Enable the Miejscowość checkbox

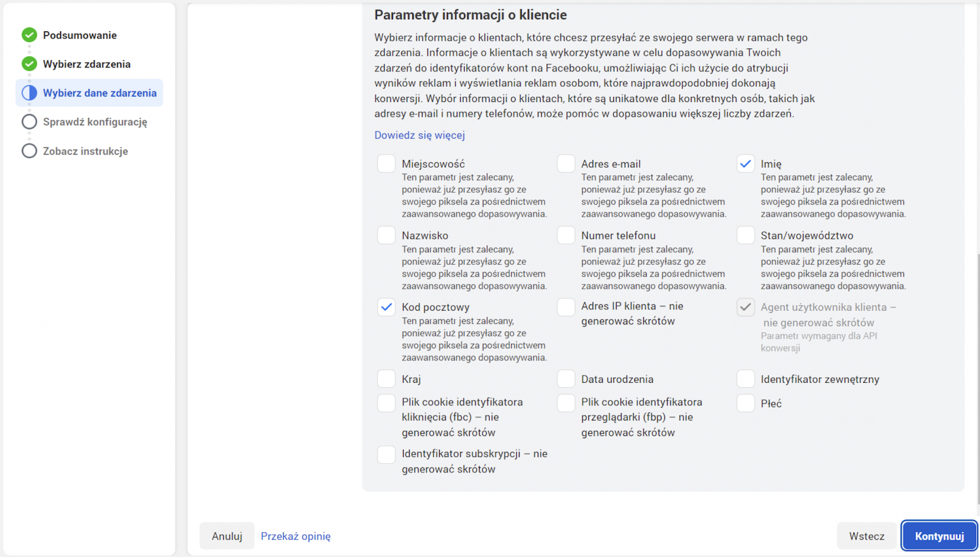coord(386,164)
